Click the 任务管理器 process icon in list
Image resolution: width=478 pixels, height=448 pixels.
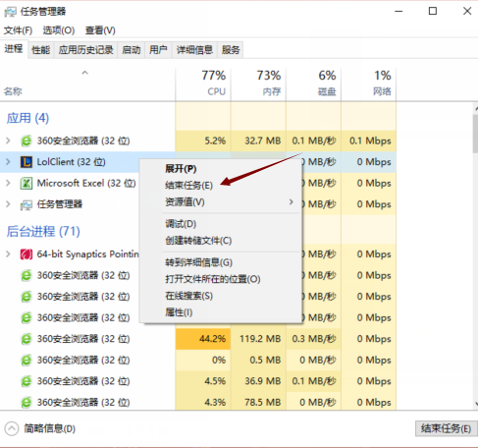[27, 204]
